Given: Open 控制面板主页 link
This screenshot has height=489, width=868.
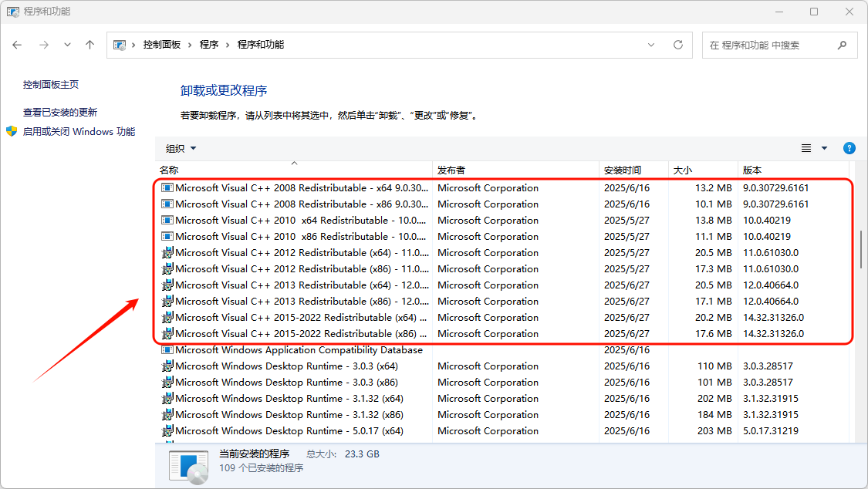Looking at the screenshot, I should [51, 85].
